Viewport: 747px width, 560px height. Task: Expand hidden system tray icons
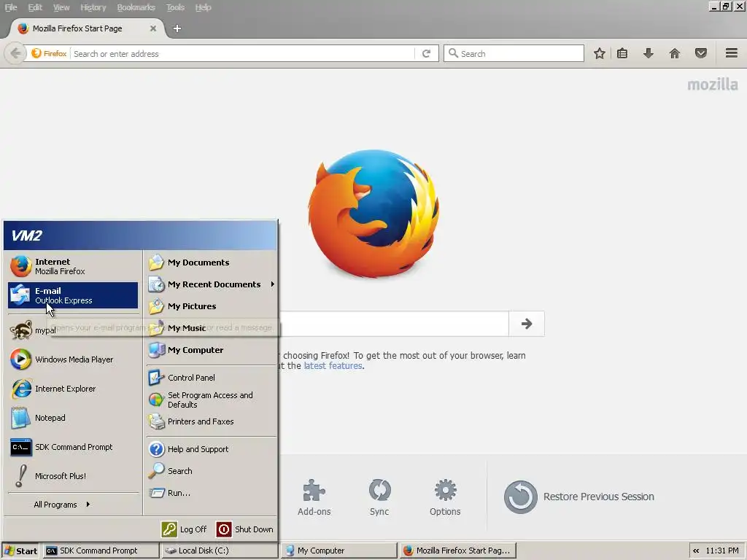696,551
